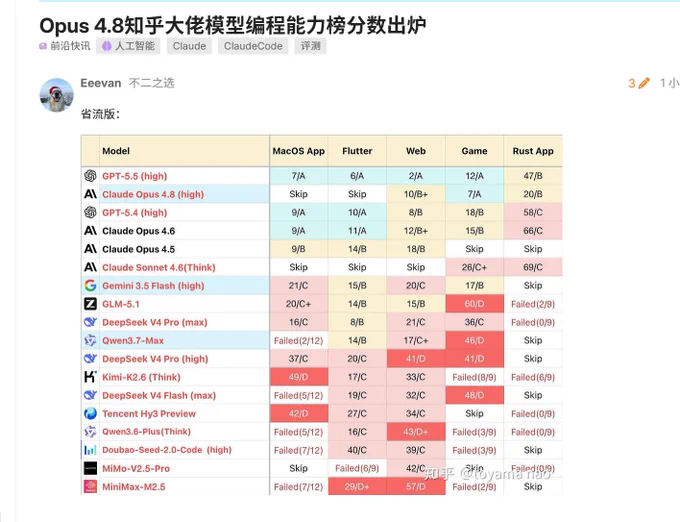Click the Doubao logo beside Doubao-Seed-2.0-Code
This screenshot has height=522, width=680.
coord(90,450)
